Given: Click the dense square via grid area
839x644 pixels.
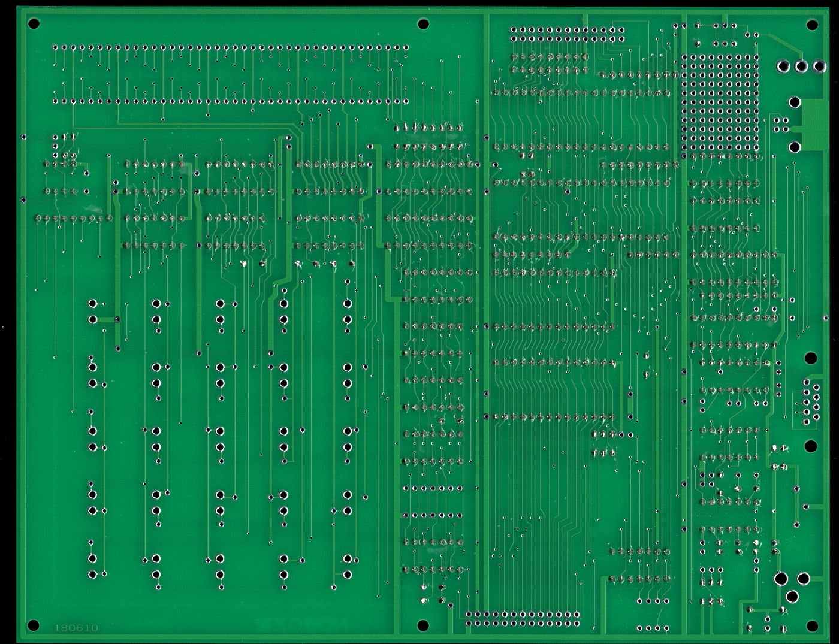Looking at the screenshot, I should click(x=721, y=103).
